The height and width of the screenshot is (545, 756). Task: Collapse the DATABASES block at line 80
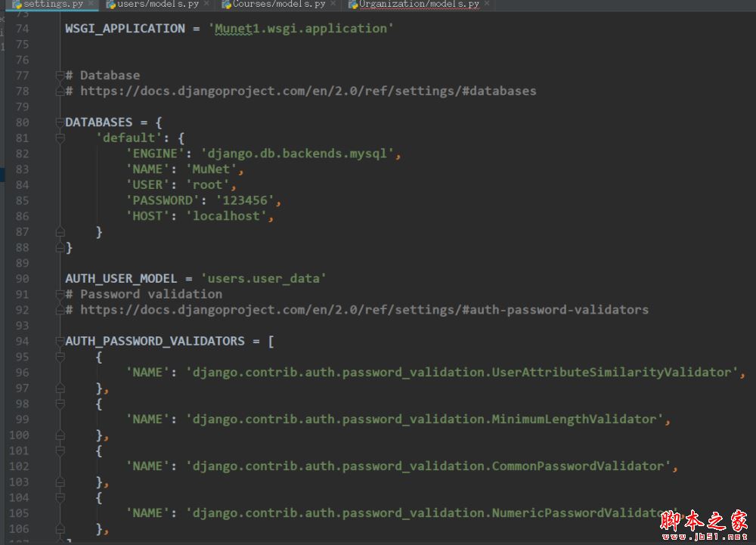coord(60,122)
